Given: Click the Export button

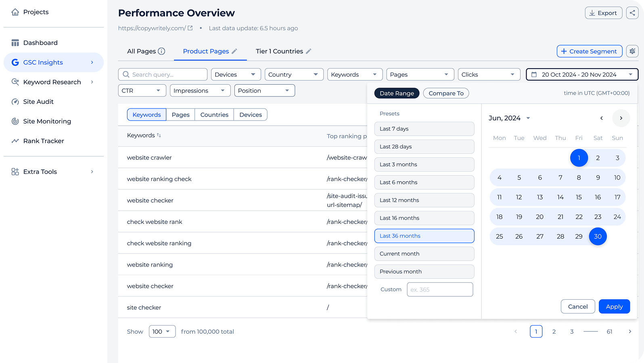Looking at the screenshot, I should click(x=603, y=13).
